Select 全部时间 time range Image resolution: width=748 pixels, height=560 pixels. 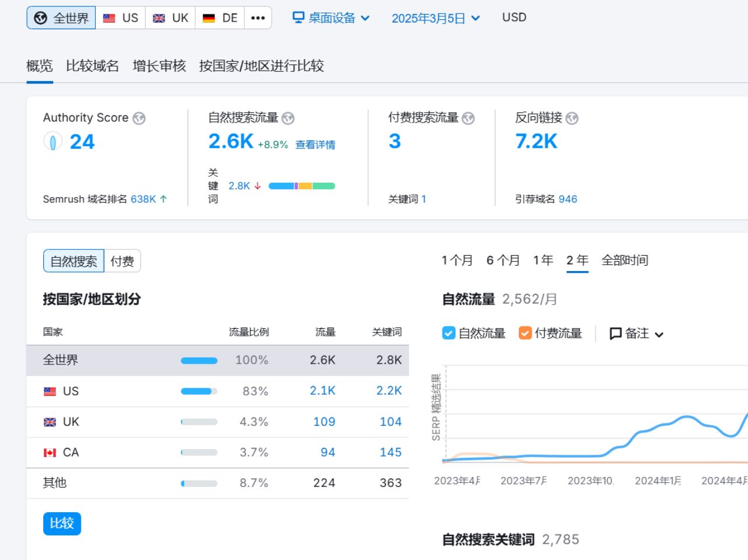coord(625,260)
